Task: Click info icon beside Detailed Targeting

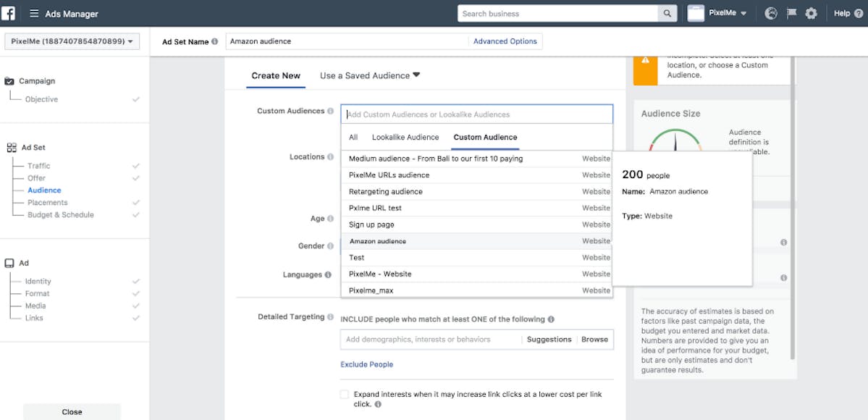Action: pyautogui.click(x=331, y=317)
